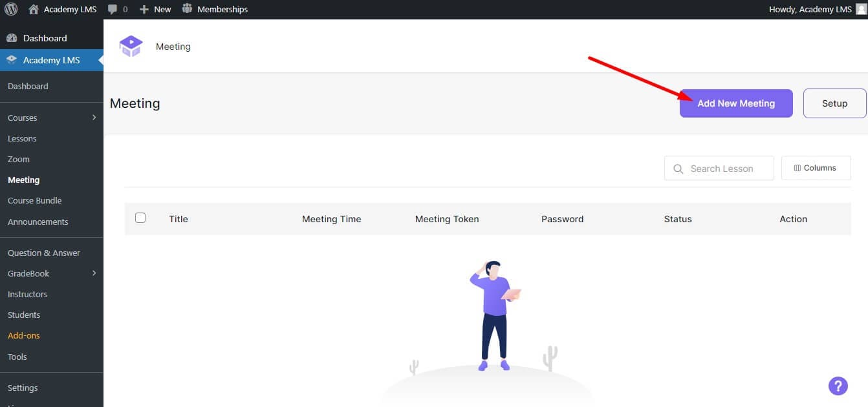Click the purple Meeting page header icon
868x407 pixels.
click(130, 46)
